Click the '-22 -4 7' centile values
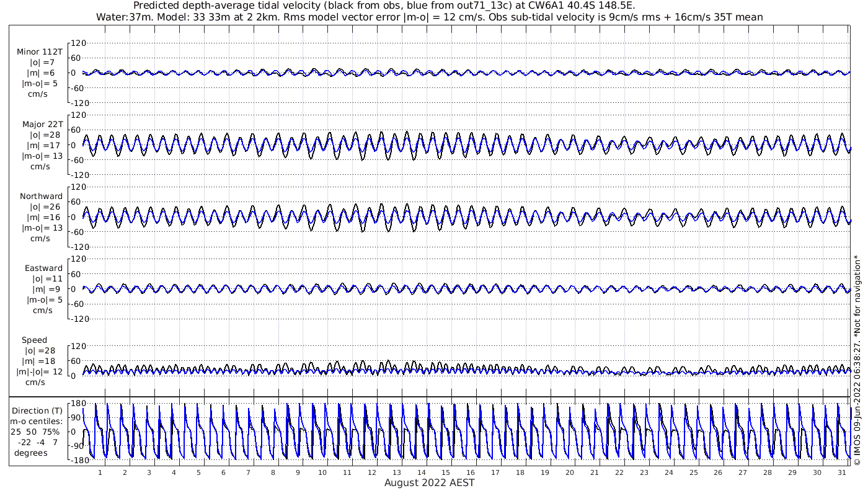The height and width of the screenshot is (496, 868). [37, 442]
